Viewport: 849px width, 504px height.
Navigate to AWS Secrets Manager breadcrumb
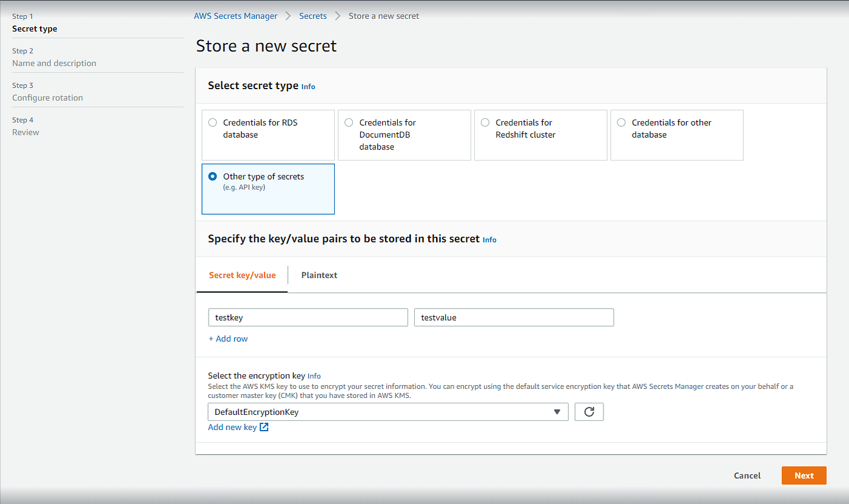click(x=236, y=16)
